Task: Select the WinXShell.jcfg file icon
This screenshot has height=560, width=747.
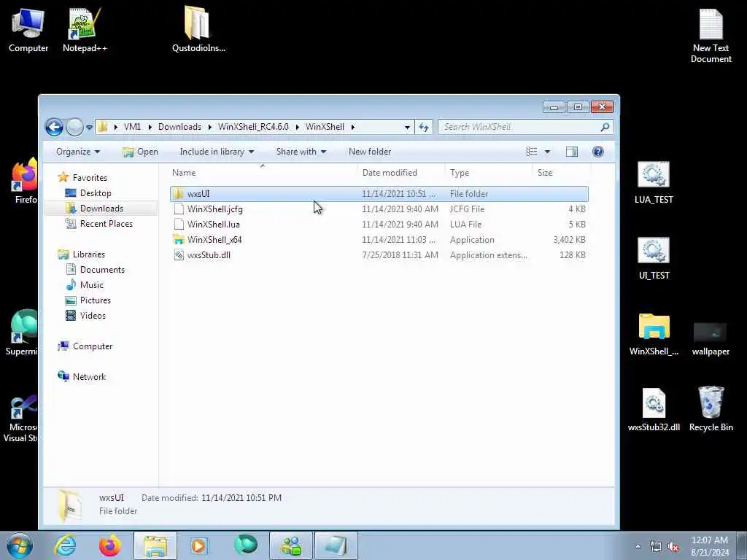Action: [x=179, y=209]
